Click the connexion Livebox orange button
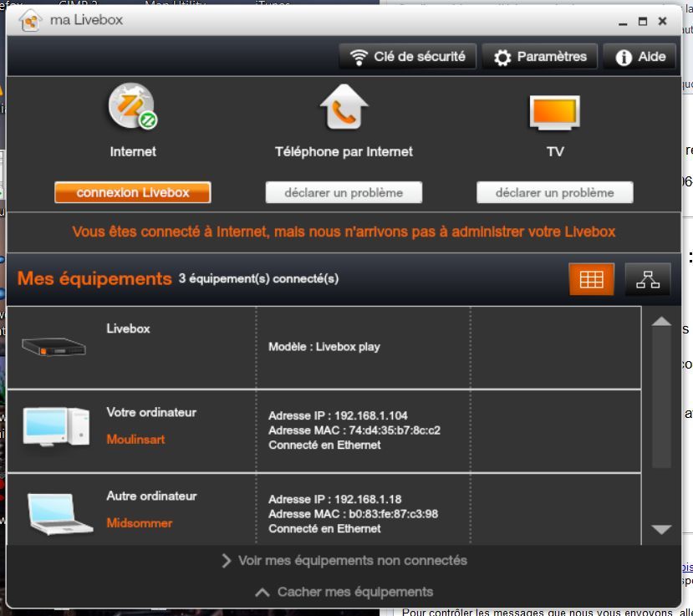Viewport: 693px width, 616px height. click(133, 193)
